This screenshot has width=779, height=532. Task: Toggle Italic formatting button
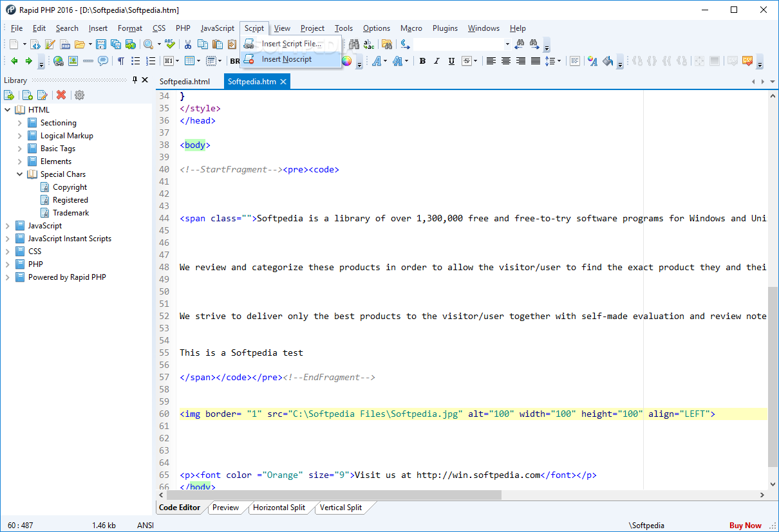point(436,61)
